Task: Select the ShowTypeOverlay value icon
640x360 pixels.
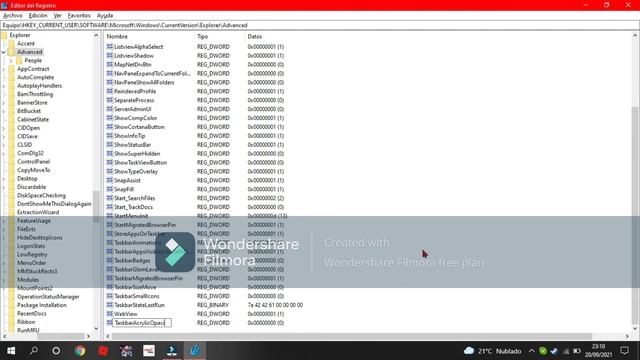Action: pyautogui.click(x=109, y=171)
